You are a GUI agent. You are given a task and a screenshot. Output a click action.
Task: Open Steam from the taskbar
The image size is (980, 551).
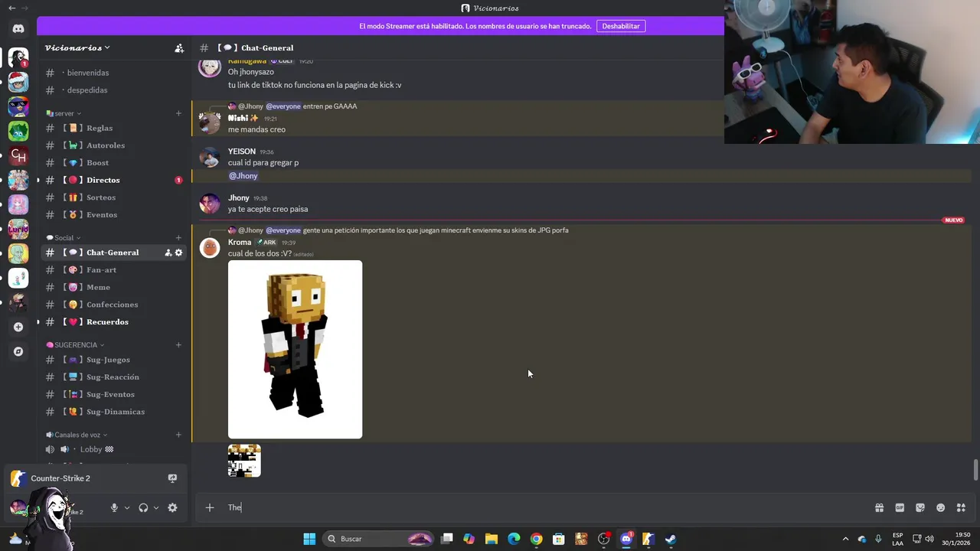[671, 539]
